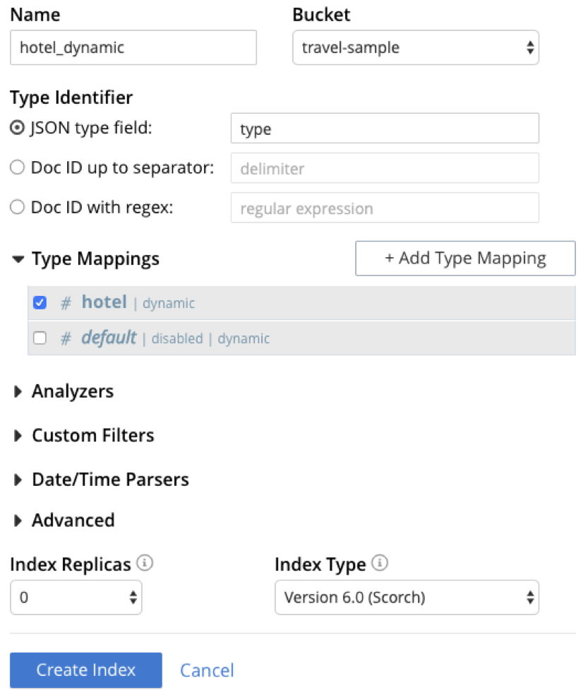Click inside the Name input field
This screenshot has width=588, height=700.
[x=133, y=47]
